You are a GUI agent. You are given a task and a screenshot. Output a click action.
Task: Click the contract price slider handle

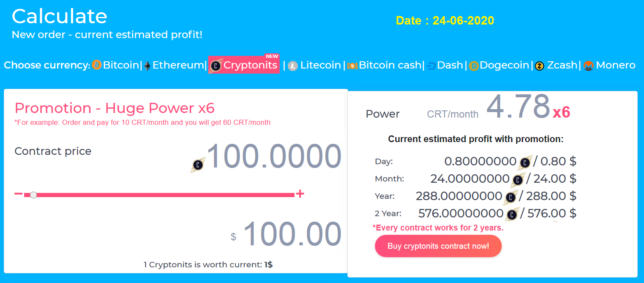[33, 195]
